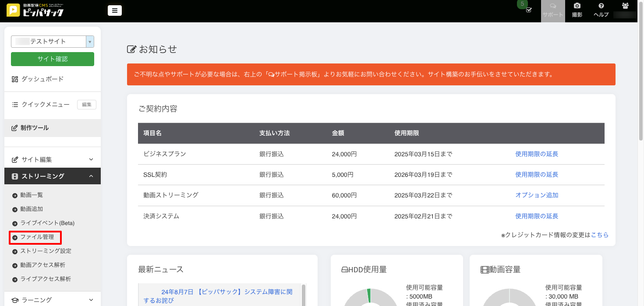The height and width of the screenshot is (306, 644).
Task: Collapse the ストリーミング section
Action: (x=53, y=176)
